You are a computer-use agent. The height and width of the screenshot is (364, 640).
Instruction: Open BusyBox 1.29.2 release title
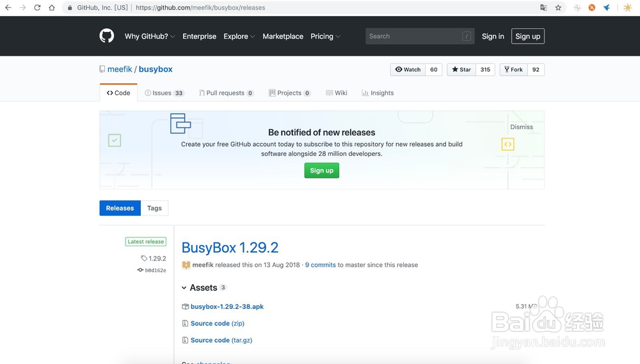[x=230, y=248]
